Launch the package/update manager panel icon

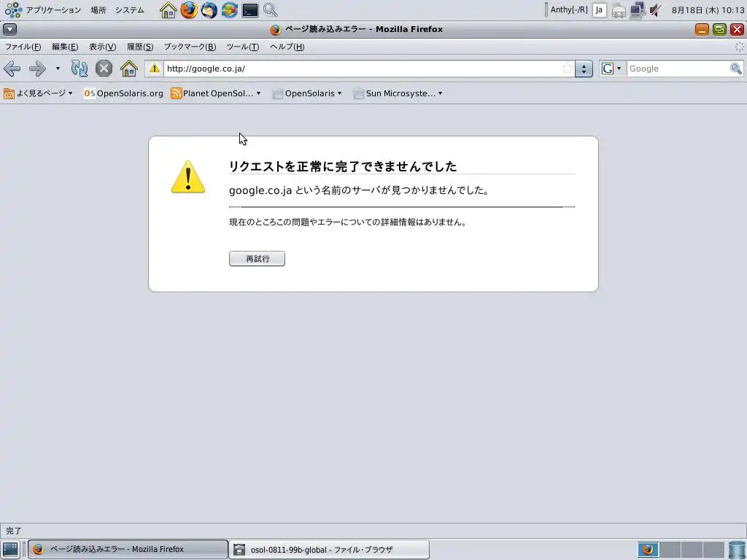point(230,10)
